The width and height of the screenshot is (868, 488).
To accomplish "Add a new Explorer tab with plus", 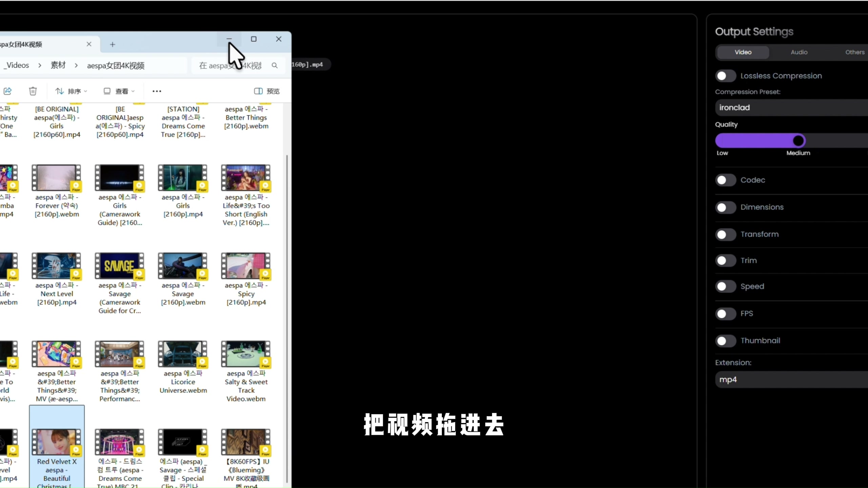I will [113, 44].
